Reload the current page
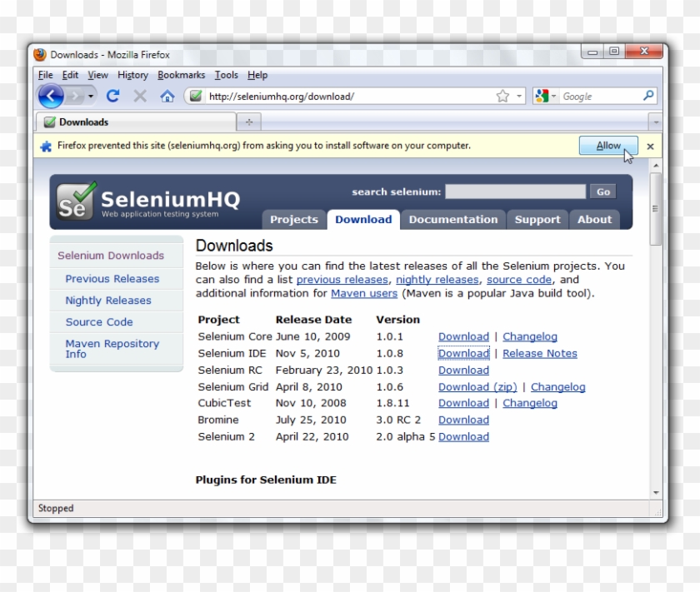This screenshot has height=592, width=700. click(113, 96)
